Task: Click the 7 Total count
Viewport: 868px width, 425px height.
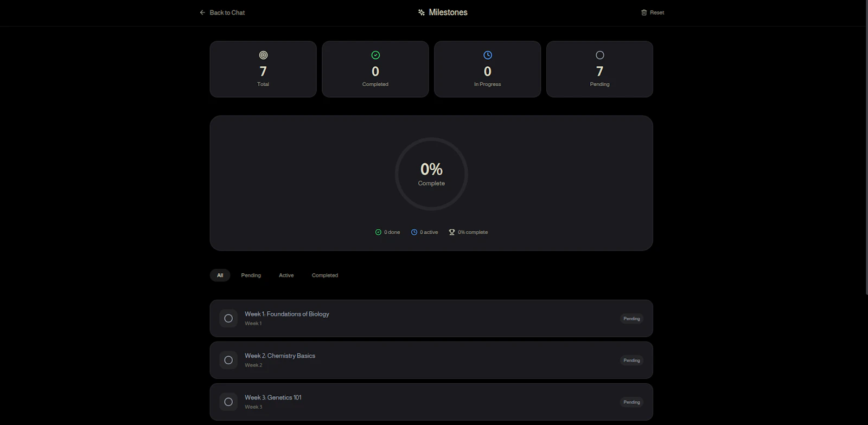Action: point(263,71)
